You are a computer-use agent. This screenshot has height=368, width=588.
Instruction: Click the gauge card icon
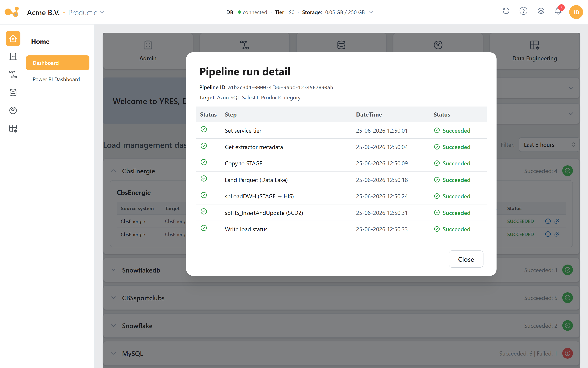[x=438, y=45]
